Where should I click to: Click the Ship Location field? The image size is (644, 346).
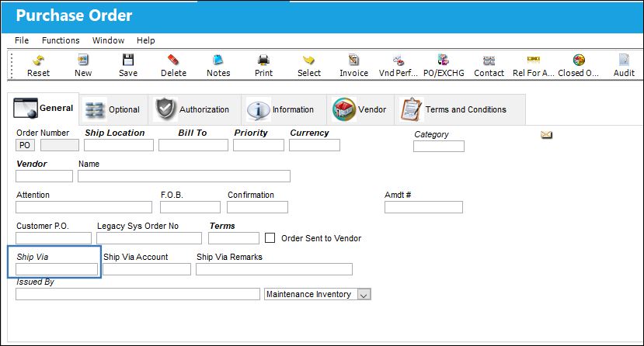[119, 145]
